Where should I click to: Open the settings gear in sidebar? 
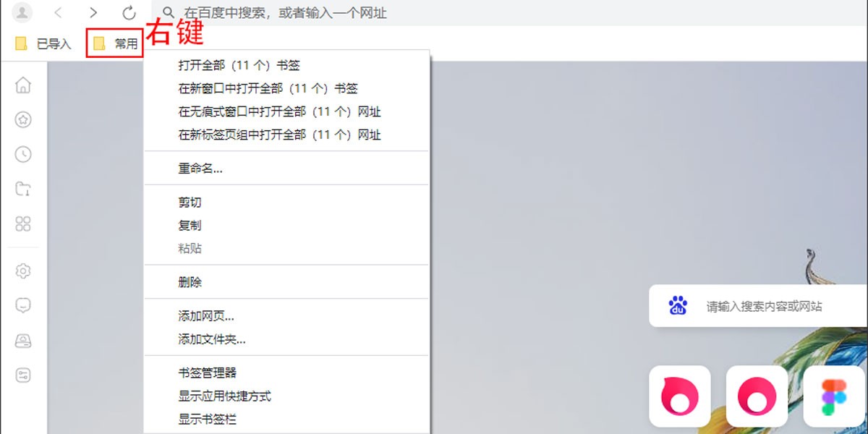click(x=23, y=271)
